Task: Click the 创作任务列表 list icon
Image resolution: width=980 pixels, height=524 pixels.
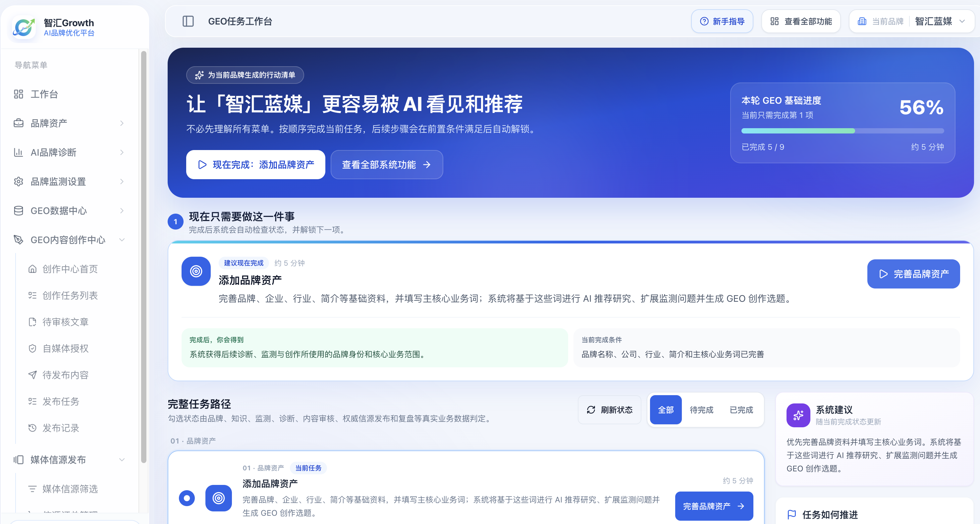Action: (32, 295)
